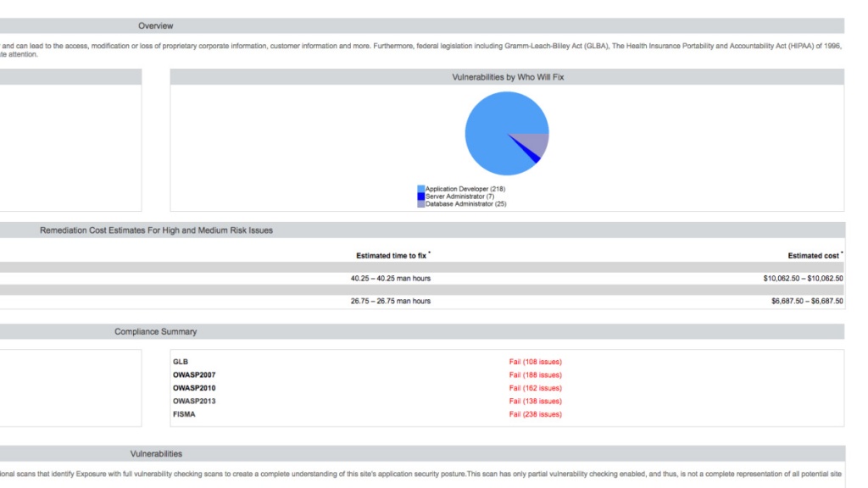Select the 40.25 – 40.25 man hours value
This screenshot has width=868, height=488.
390,278
